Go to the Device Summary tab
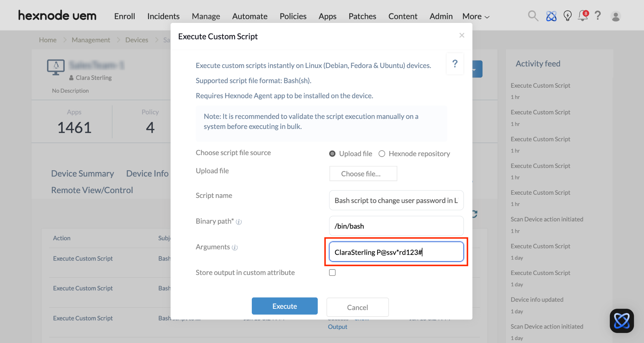This screenshot has height=343, width=644. coord(82,173)
